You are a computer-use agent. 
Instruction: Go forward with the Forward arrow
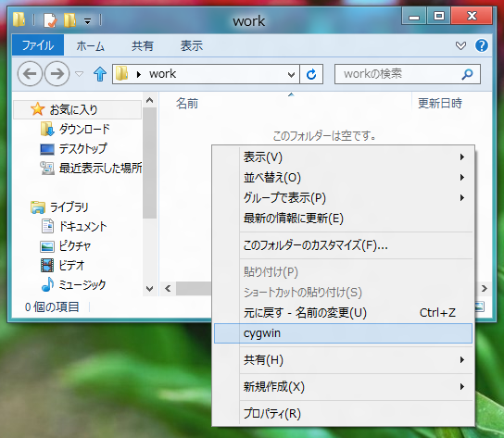click(x=57, y=73)
